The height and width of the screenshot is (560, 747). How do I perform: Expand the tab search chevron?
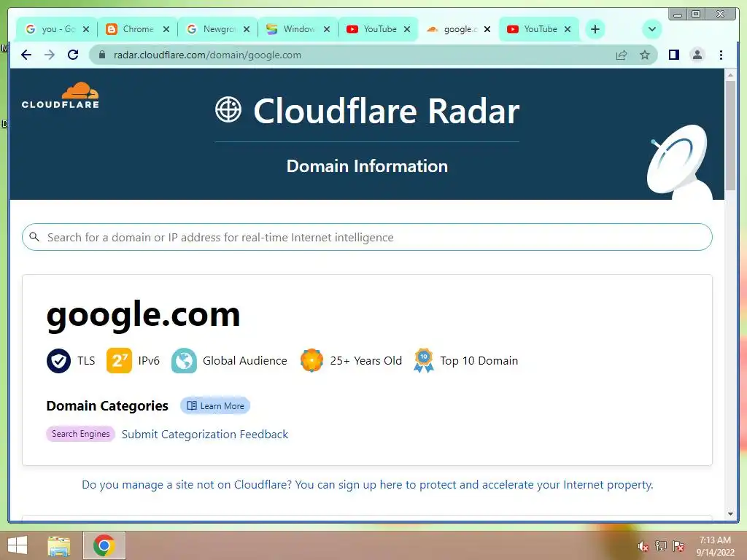(651, 29)
